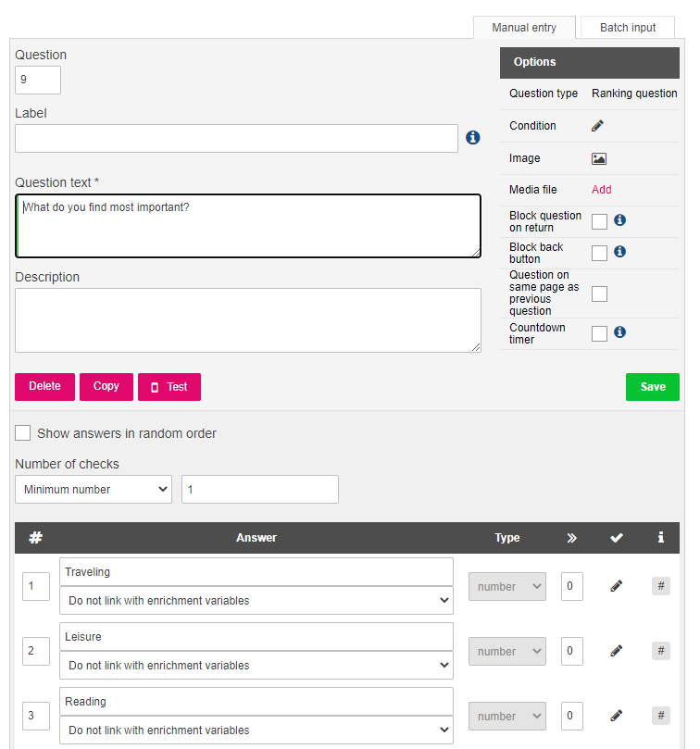Click the Description text area

tap(248, 320)
